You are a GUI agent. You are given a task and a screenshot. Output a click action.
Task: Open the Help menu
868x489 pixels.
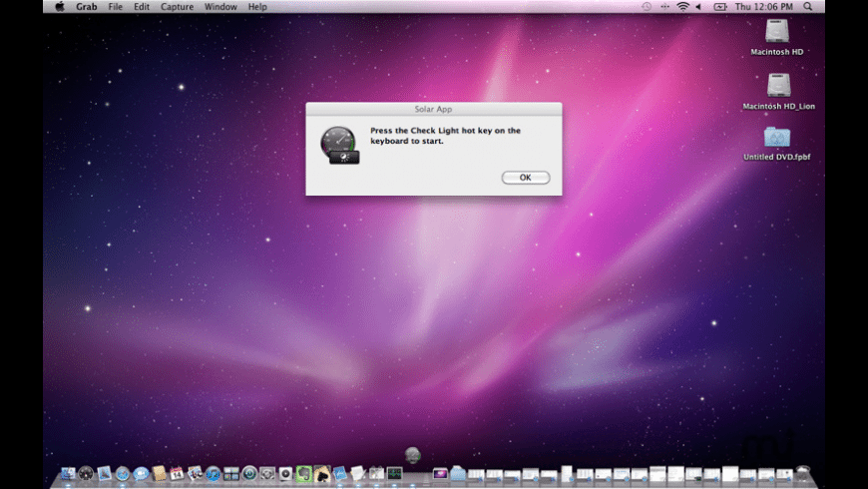pyautogui.click(x=256, y=7)
